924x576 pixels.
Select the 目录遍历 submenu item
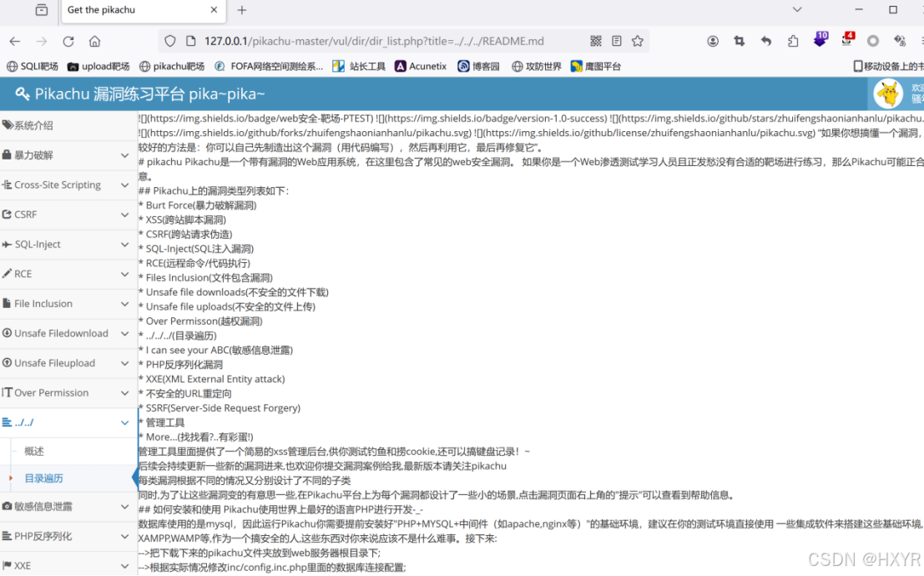[x=43, y=478]
